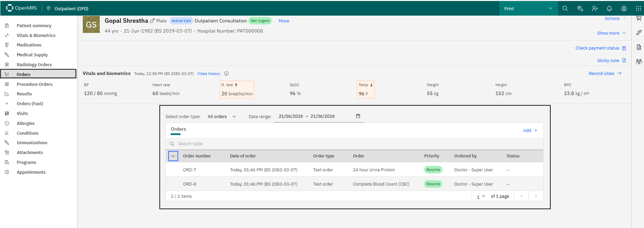The height and width of the screenshot is (228, 644).
Task: Open Medications in sidebar
Action: coord(29,45)
